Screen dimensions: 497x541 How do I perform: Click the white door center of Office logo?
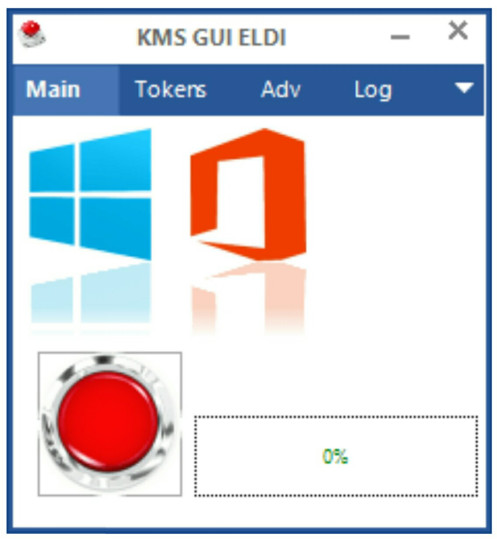(x=241, y=202)
